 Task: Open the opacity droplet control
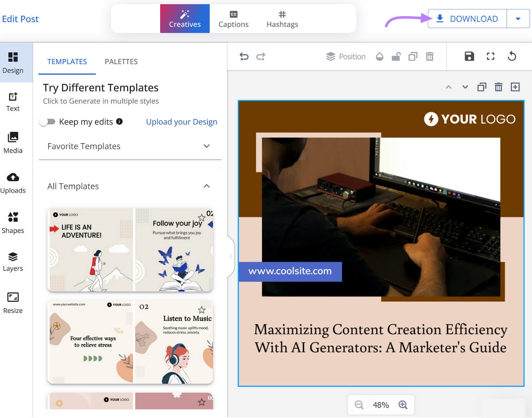pyautogui.click(x=380, y=57)
